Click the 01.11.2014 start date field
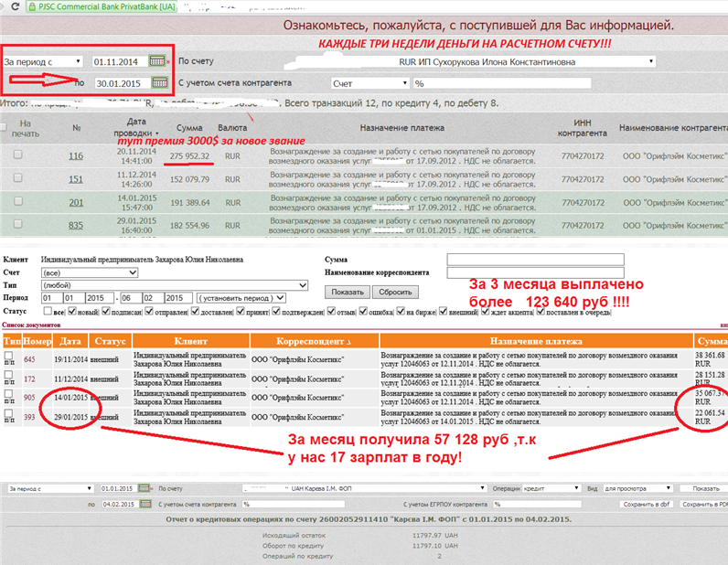Image resolution: width=728 pixels, height=565 pixels. point(119,61)
